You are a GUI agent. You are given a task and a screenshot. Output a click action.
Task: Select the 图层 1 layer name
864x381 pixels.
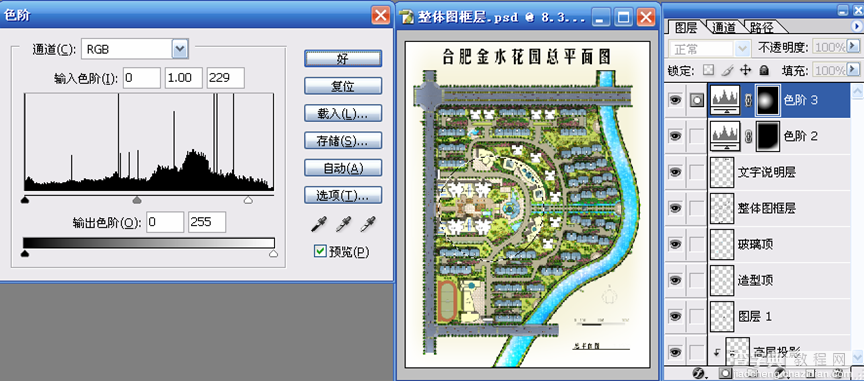coord(755,316)
